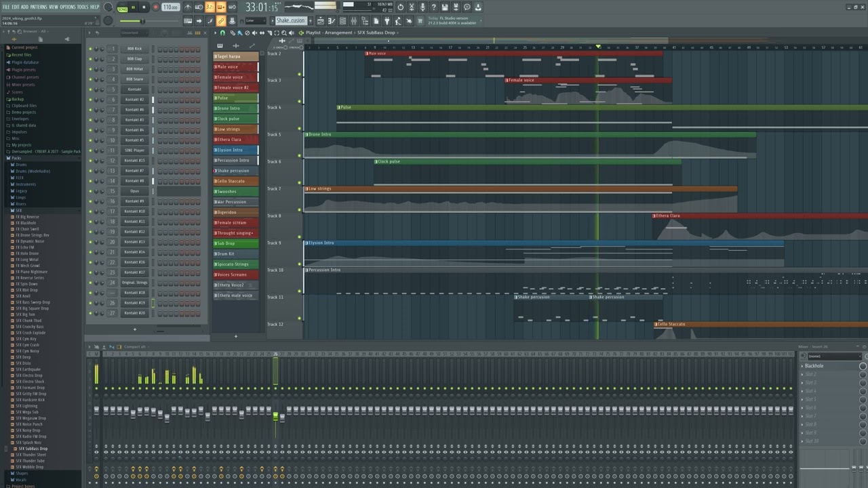This screenshot has width=868, height=488.
Task: Toggle the orange link/typing keyboard icon
Action: [x=221, y=21]
